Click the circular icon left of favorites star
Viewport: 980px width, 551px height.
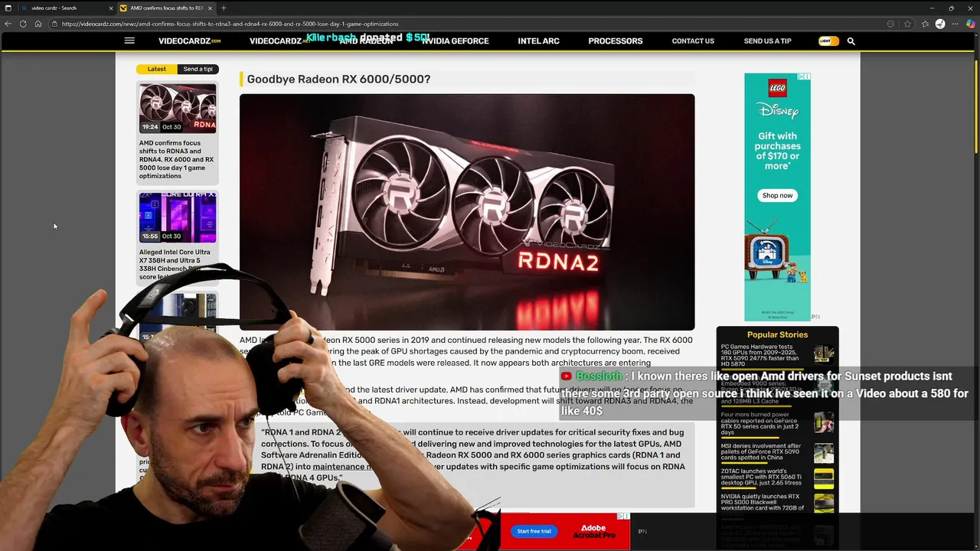click(892, 24)
